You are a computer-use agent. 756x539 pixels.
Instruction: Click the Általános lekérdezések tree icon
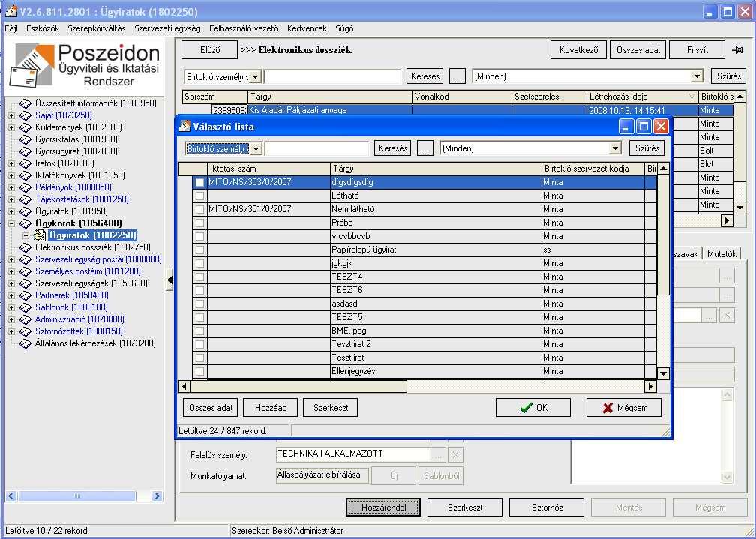click(25, 343)
